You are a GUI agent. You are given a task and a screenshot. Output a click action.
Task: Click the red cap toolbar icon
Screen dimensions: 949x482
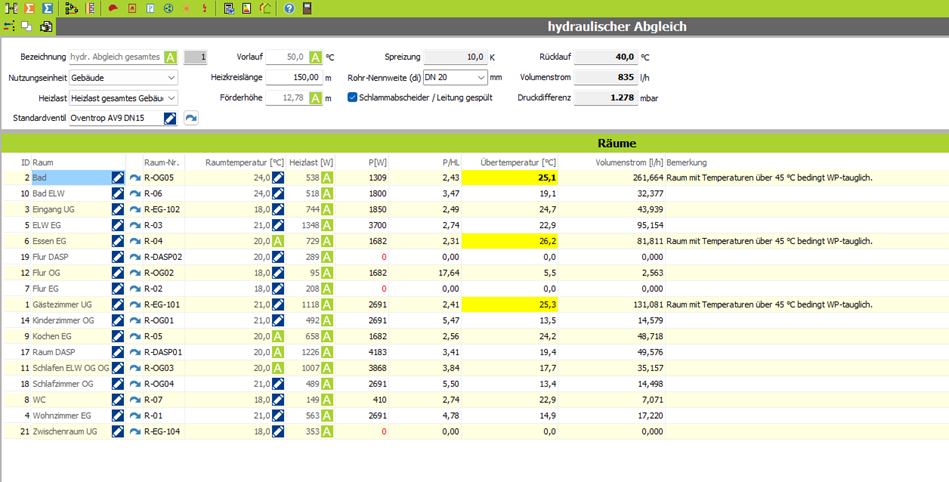click(x=113, y=8)
